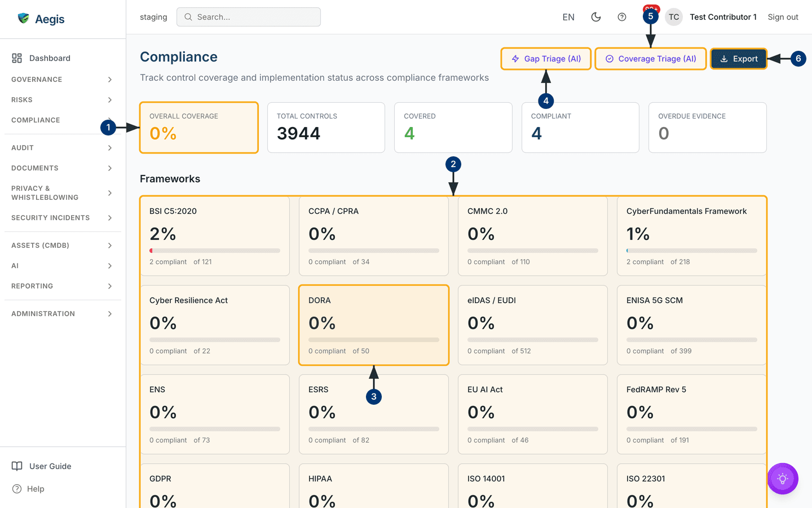Viewport: 812px width, 508px height.
Task: Expand the Reporting menu section
Action: [63, 286]
